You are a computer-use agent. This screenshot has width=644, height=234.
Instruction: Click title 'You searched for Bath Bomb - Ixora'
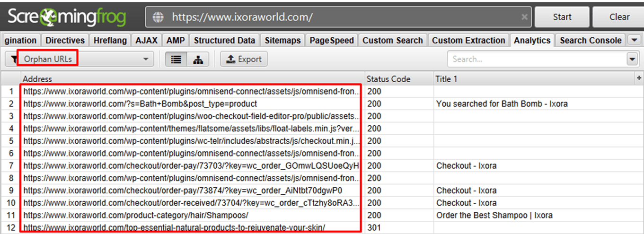pos(502,104)
